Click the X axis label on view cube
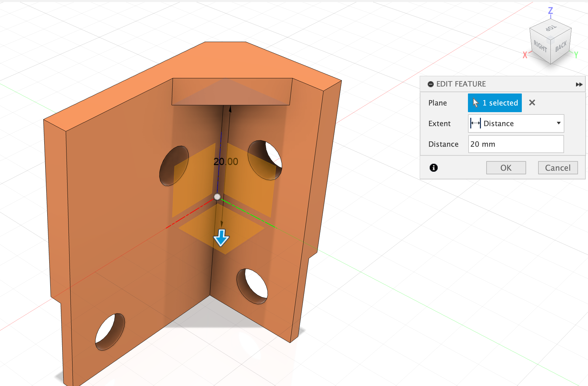 coord(525,55)
